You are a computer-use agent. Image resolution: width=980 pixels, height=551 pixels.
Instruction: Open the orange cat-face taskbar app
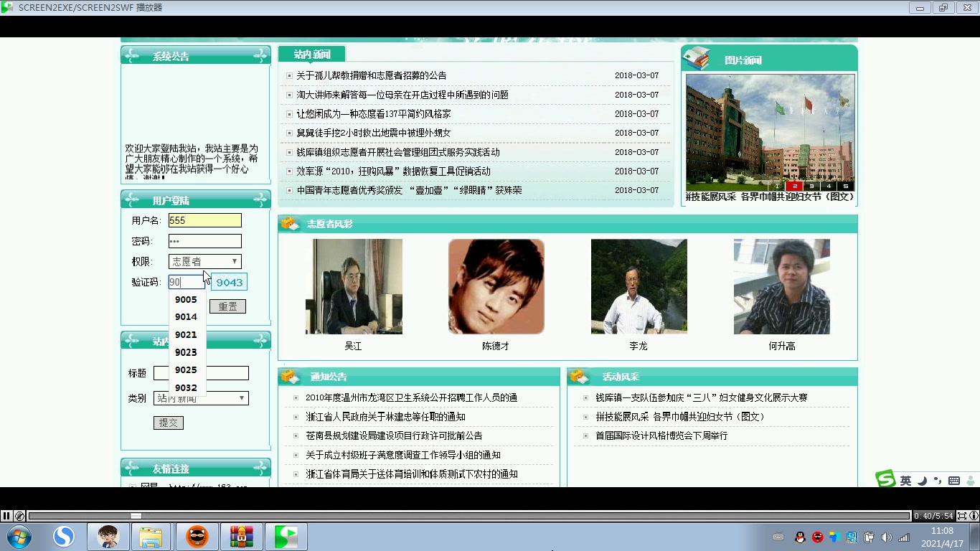[197, 537]
